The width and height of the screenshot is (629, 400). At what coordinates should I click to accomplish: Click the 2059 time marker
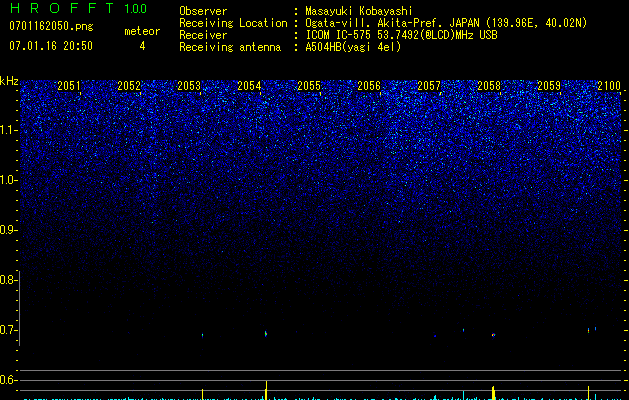click(x=549, y=86)
